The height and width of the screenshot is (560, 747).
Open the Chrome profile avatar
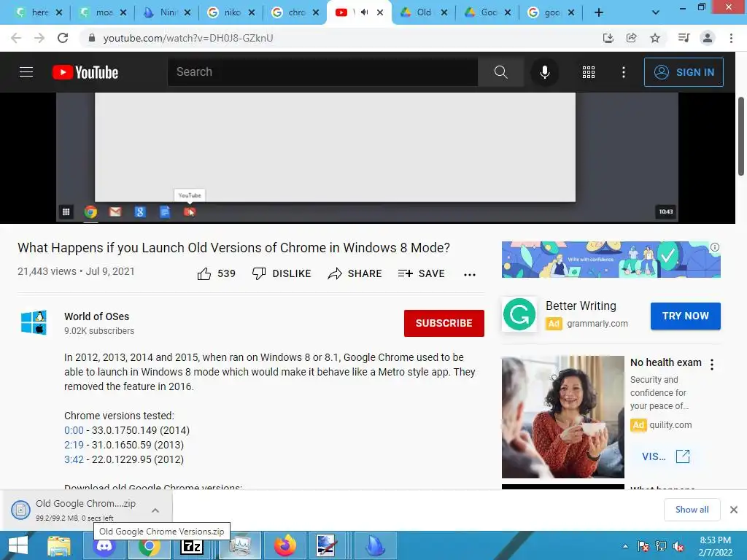point(708,38)
